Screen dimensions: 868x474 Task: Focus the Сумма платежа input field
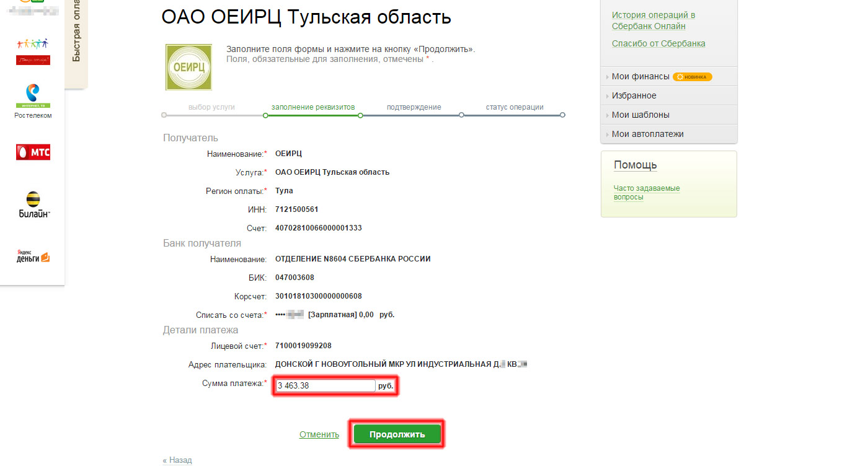[325, 386]
